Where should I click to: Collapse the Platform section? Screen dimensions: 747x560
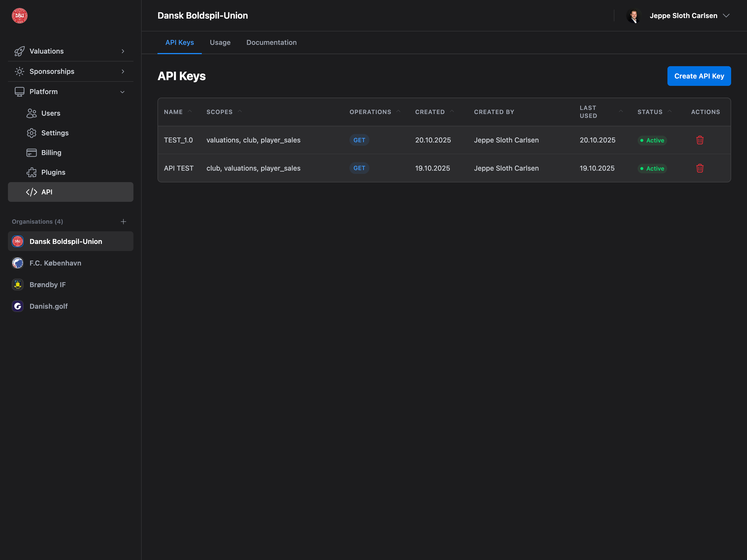tap(122, 92)
